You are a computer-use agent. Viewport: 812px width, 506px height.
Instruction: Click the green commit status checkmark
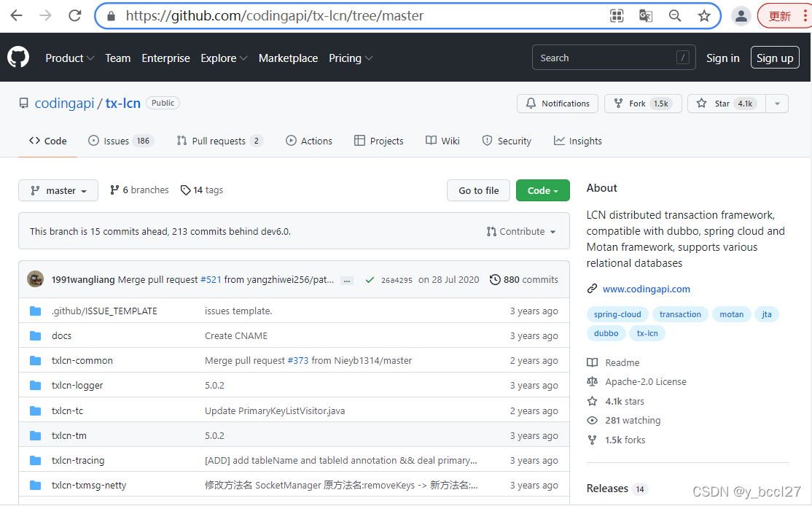tap(370, 280)
